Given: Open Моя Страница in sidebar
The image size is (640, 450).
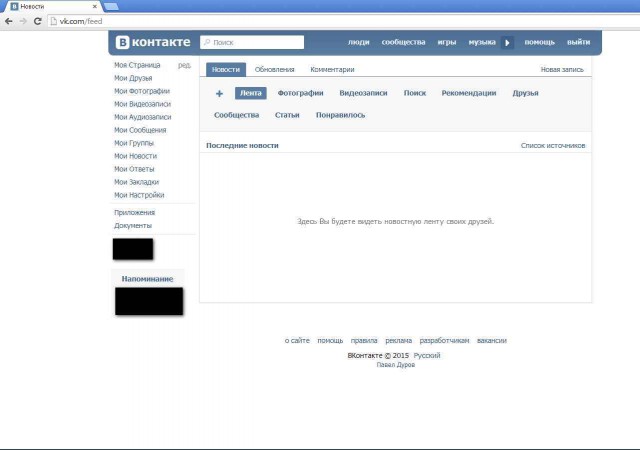Looking at the screenshot, I should [x=137, y=65].
